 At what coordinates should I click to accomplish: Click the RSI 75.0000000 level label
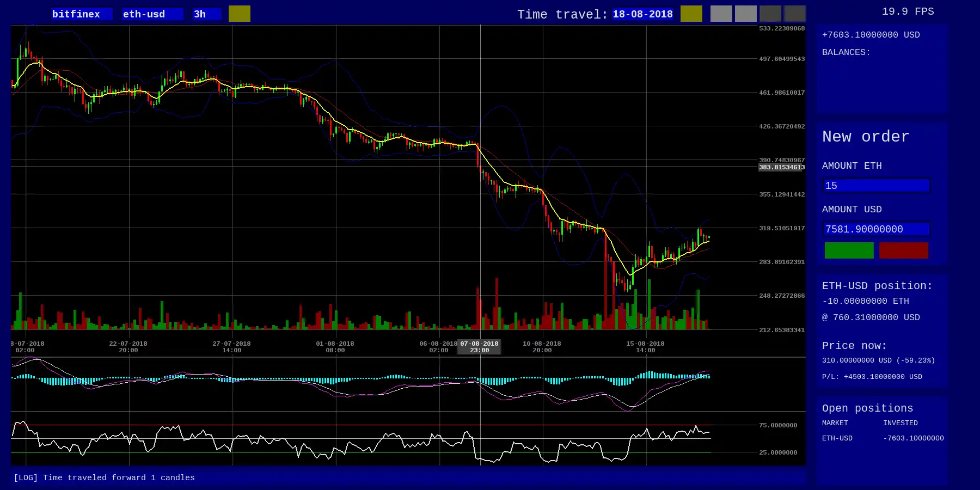(778, 425)
